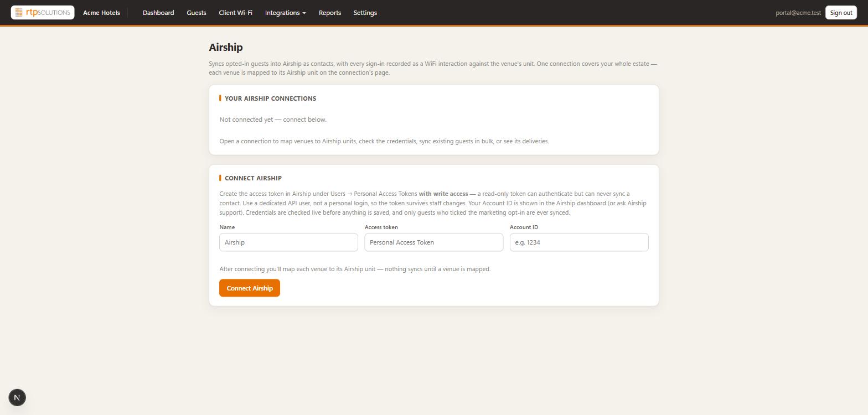Click the Acme Hotels organization name
The width and height of the screenshot is (868, 415).
click(101, 13)
